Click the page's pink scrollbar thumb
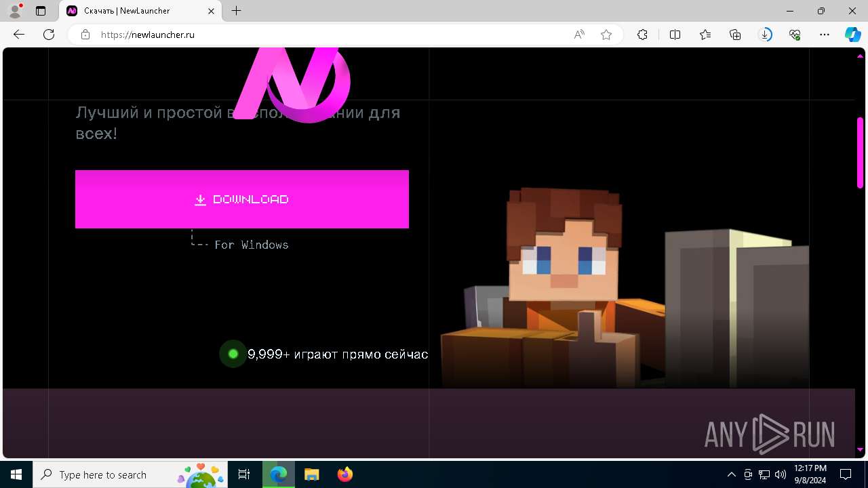The width and height of the screenshot is (868, 488). click(x=860, y=152)
